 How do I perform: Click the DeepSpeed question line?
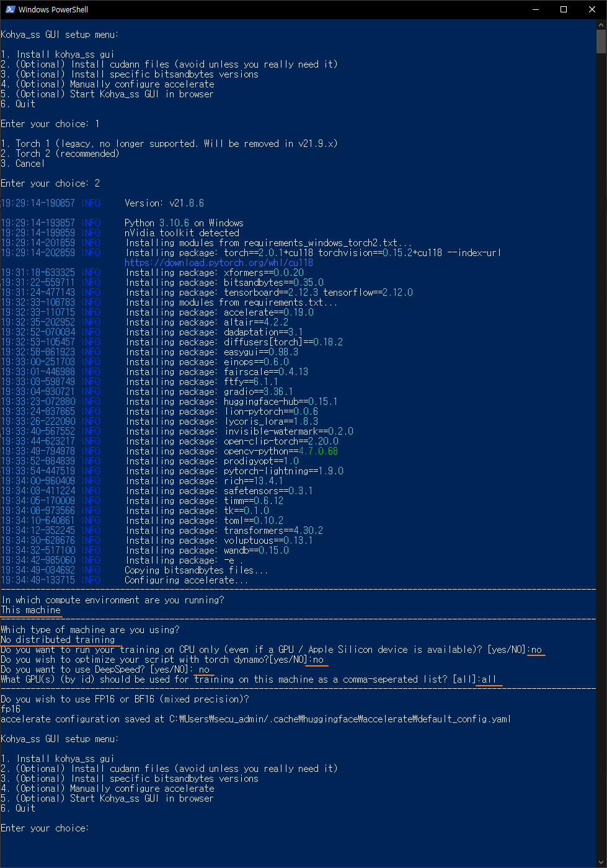[105, 670]
